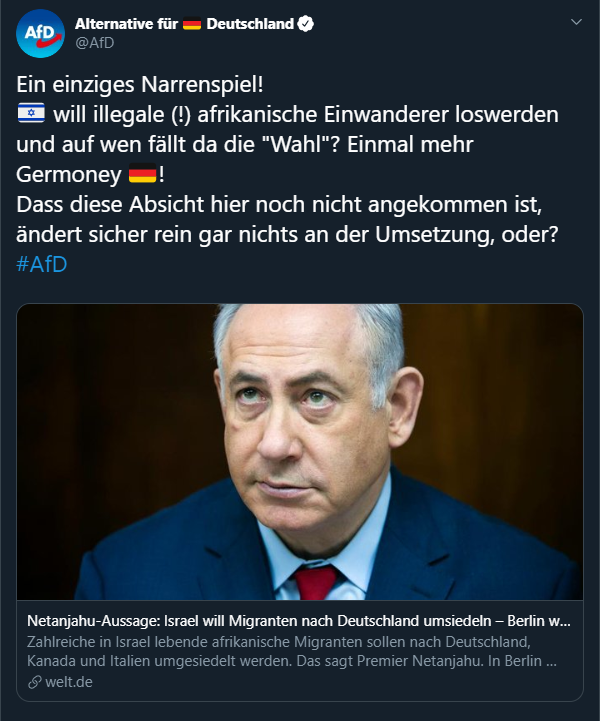
Task: Click the tweet line 'Dass diese Absicht hier'
Action: coord(279,205)
